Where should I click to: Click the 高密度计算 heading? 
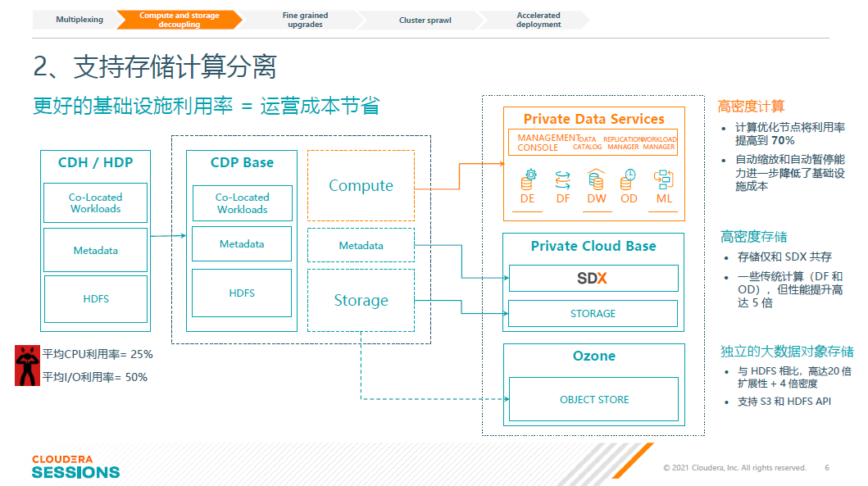751,107
